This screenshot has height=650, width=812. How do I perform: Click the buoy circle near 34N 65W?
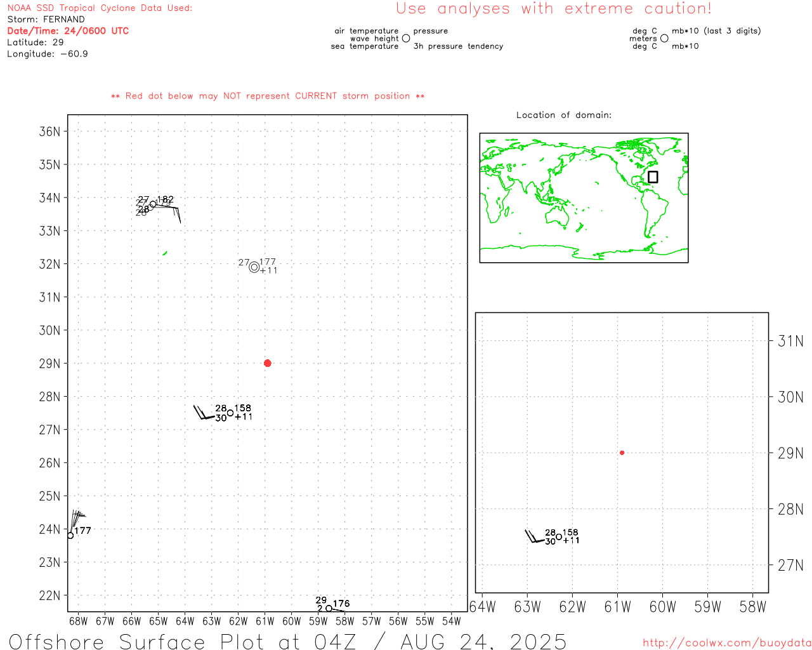[153, 204]
